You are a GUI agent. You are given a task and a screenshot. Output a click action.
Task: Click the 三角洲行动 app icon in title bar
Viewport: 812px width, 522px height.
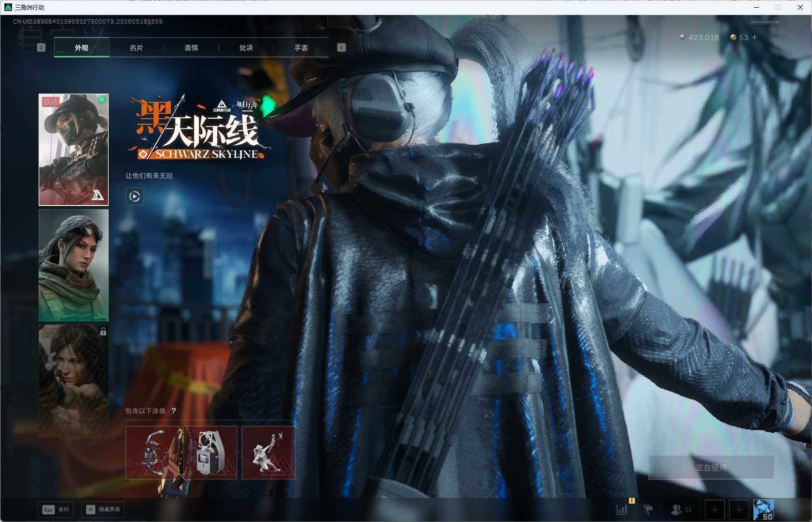click(x=8, y=7)
